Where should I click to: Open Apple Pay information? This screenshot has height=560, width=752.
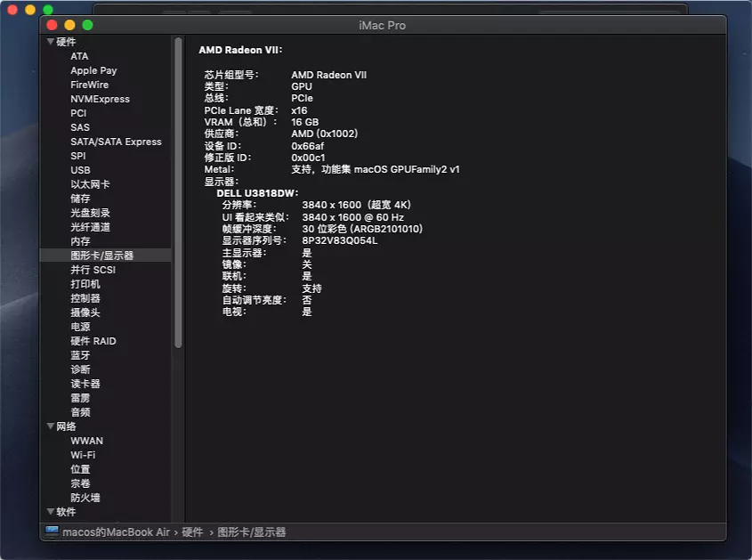[93, 70]
